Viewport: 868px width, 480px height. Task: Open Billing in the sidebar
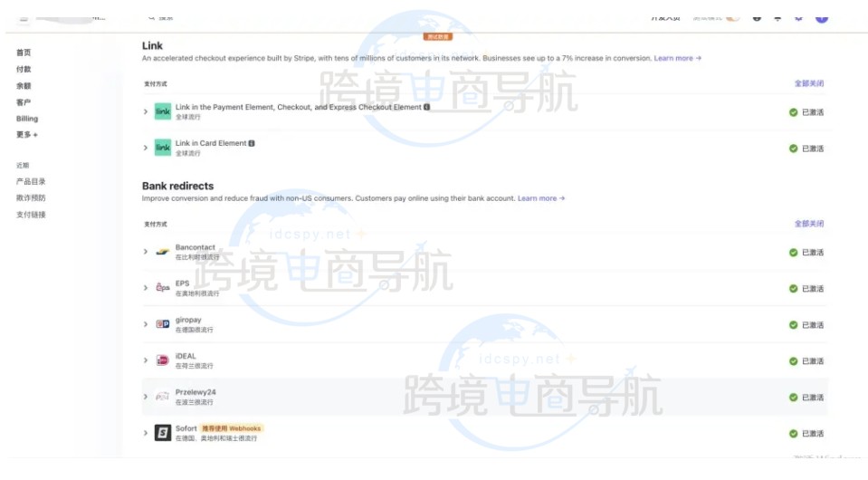coord(27,119)
